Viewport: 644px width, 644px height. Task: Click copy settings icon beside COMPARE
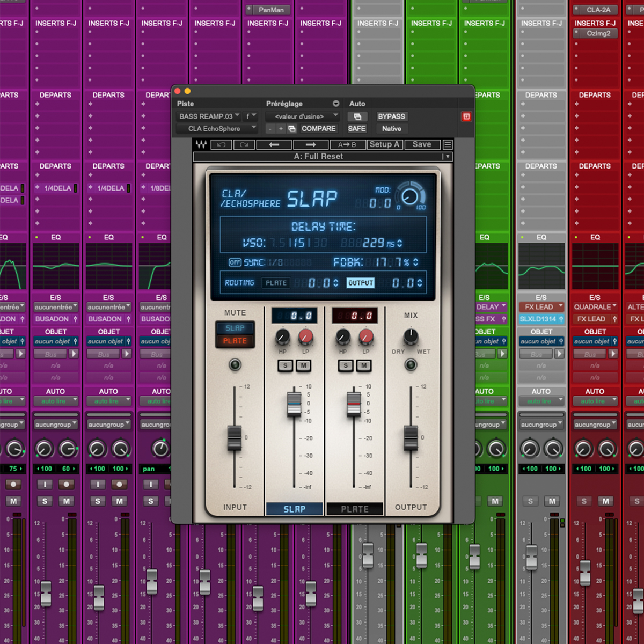pos(292,129)
